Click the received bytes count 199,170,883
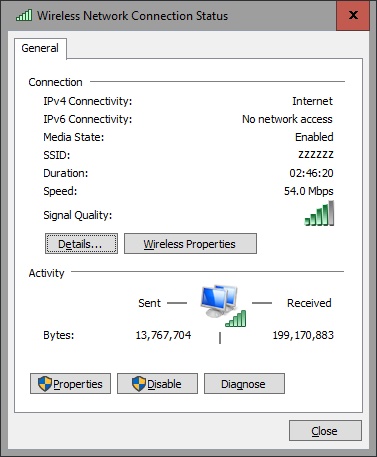377x457 pixels. pyautogui.click(x=303, y=335)
